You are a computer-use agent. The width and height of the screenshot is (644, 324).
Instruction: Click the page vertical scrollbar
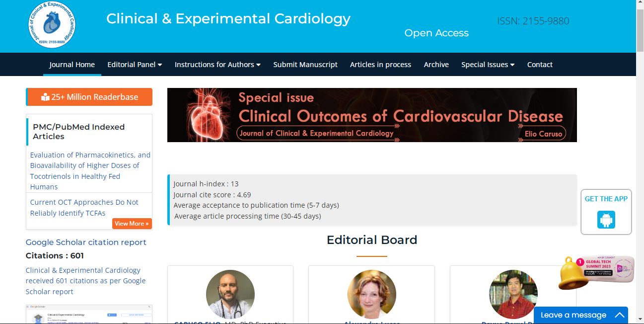tap(640, 162)
